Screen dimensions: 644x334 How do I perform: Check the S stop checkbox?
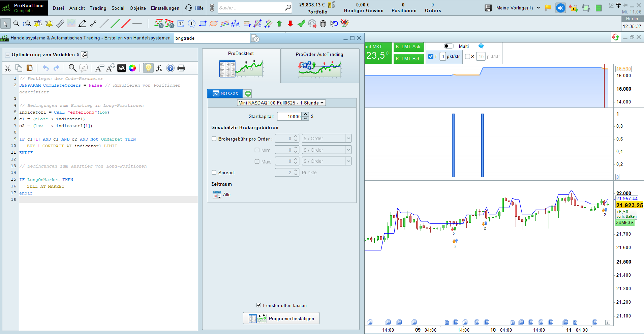[x=467, y=56]
